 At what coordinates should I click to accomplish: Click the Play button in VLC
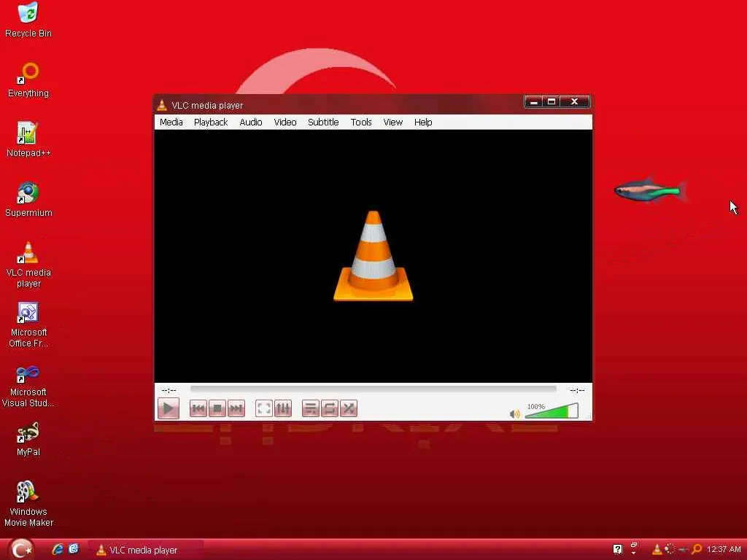coord(169,408)
